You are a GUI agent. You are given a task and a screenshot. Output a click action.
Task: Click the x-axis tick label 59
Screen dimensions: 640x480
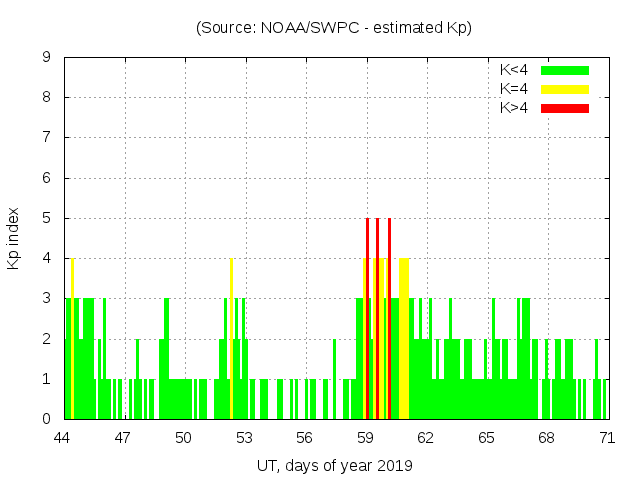366,438
